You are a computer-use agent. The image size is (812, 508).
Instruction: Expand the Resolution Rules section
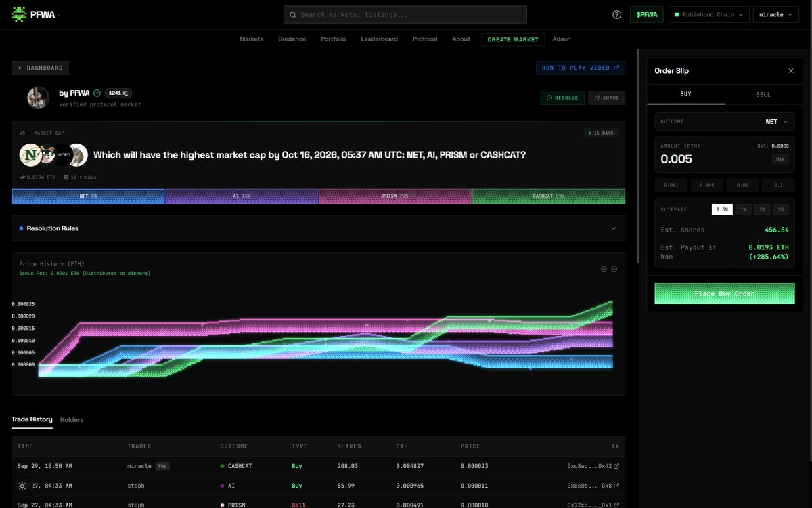pyautogui.click(x=318, y=228)
